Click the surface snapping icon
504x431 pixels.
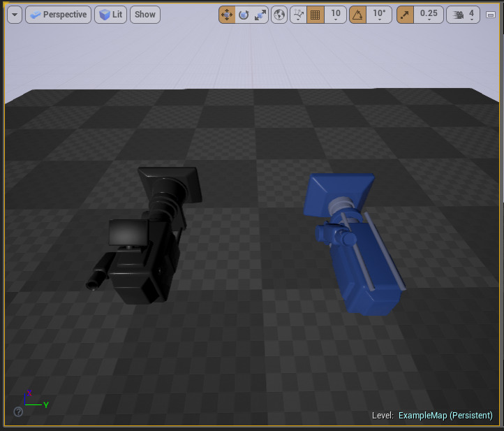pyautogui.click(x=298, y=15)
